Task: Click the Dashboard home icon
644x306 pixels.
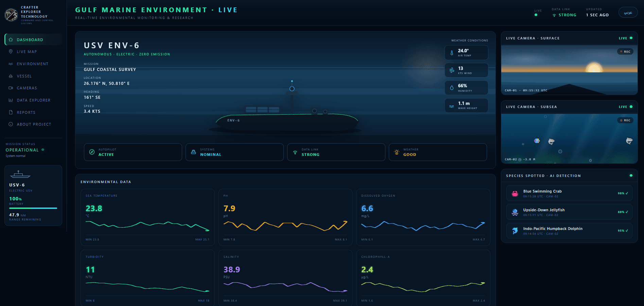Action: coord(11,39)
